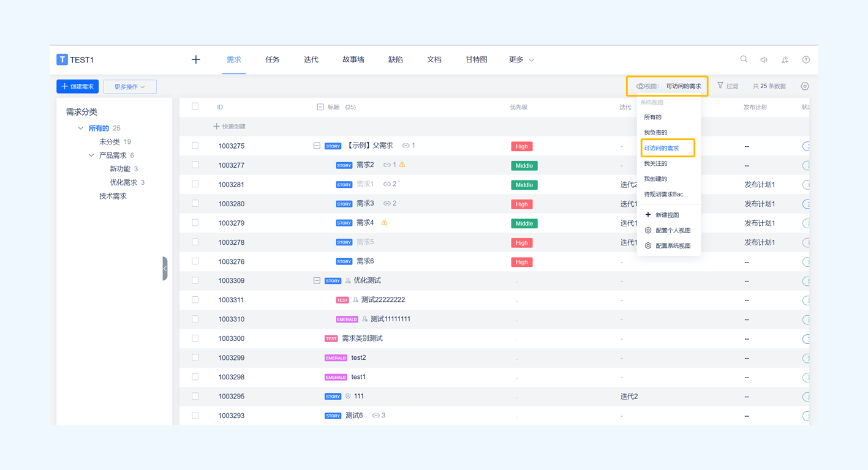868x470 pixels.
Task: Check the box for row 1003281
Action: pos(195,184)
